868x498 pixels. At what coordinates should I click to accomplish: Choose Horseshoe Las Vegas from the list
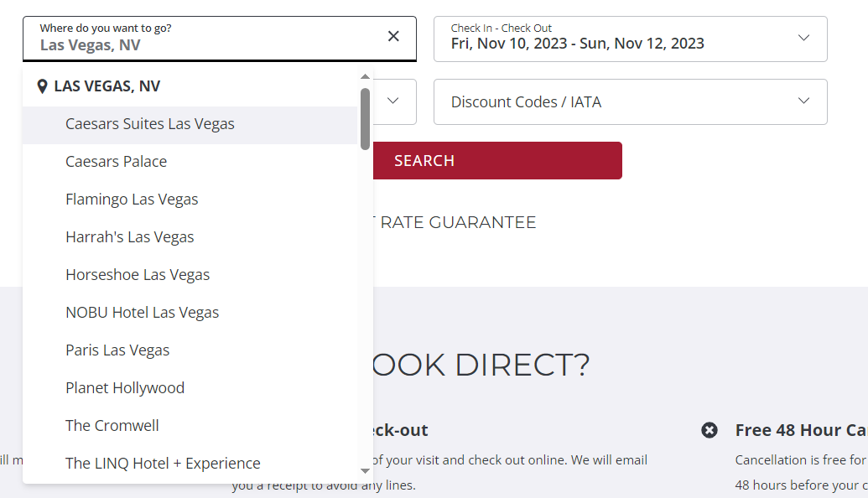(x=138, y=275)
